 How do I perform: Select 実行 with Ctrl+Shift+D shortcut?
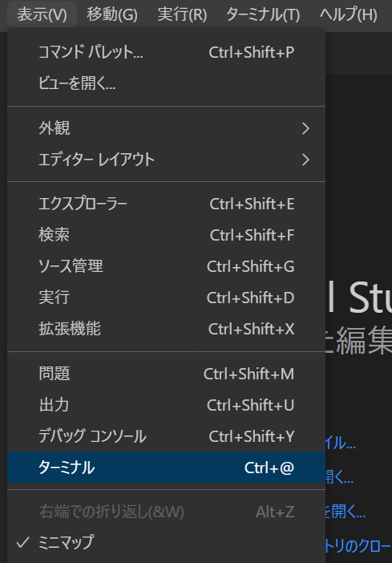click(x=166, y=298)
